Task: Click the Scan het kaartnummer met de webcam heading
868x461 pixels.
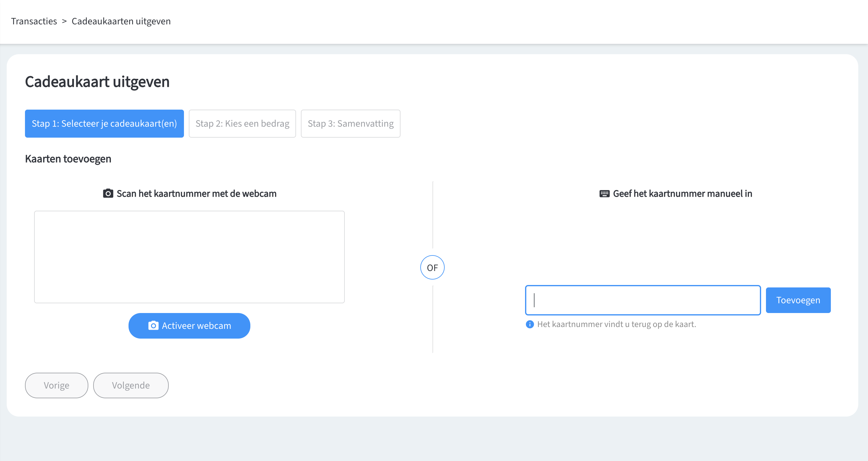Action: [196, 193]
